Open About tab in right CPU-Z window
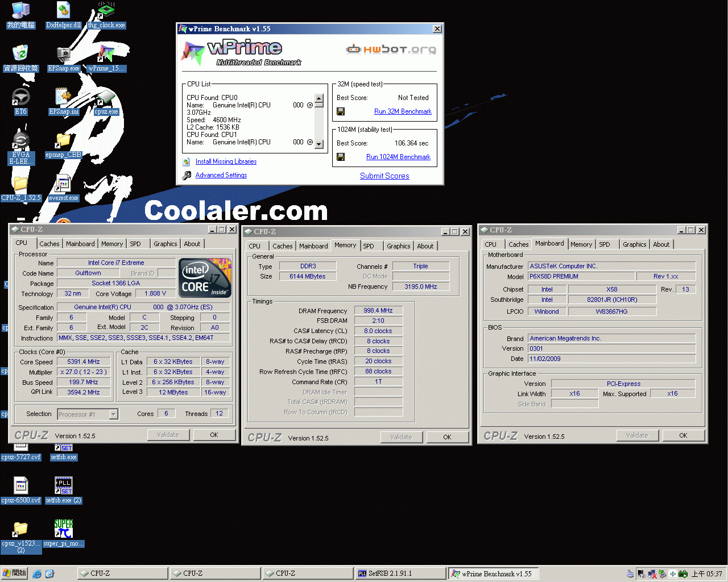728x582 pixels. click(661, 244)
